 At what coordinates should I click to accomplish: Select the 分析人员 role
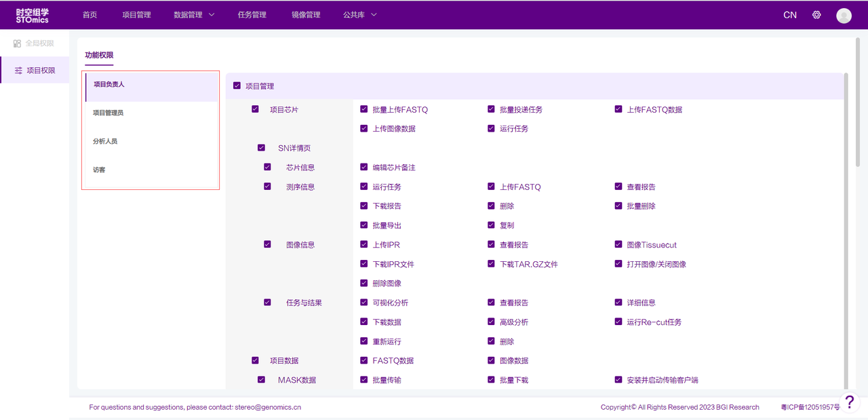105,141
